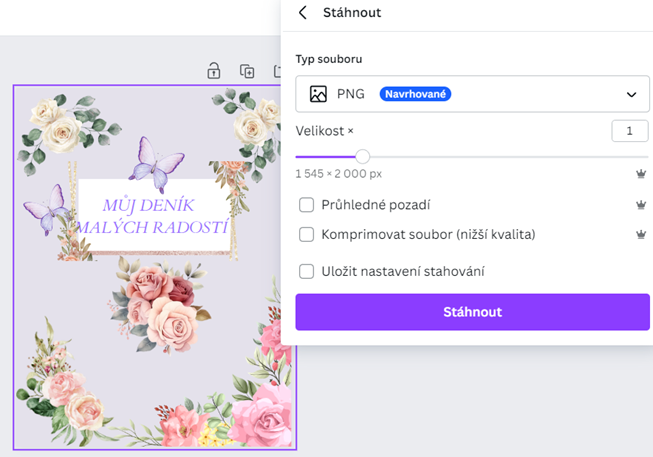653x457 pixels.
Task: Click the lock page icon above canvas
Action: click(214, 70)
